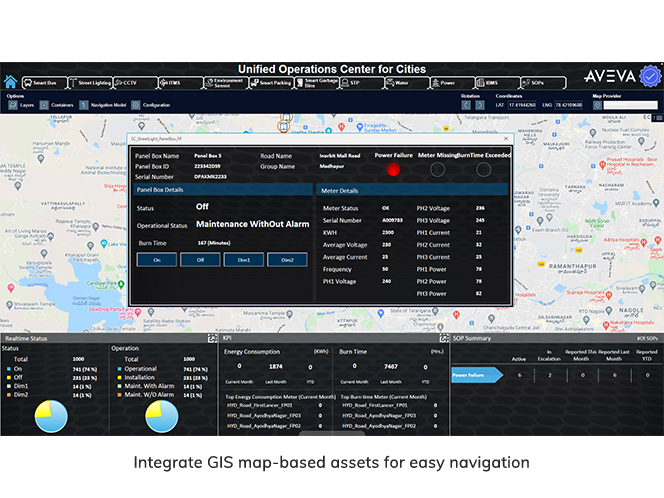Click the LAT coordinate field
The image size is (664, 498).
tap(522, 105)
